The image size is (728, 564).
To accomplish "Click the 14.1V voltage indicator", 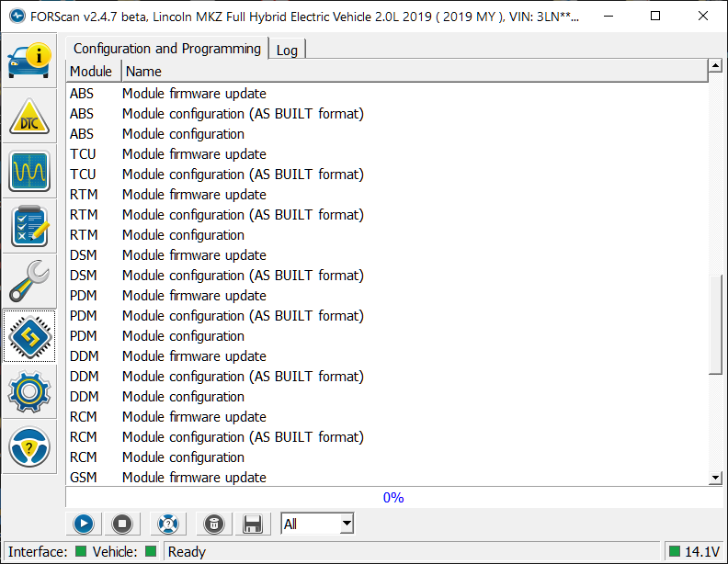I will coord(695,551).
